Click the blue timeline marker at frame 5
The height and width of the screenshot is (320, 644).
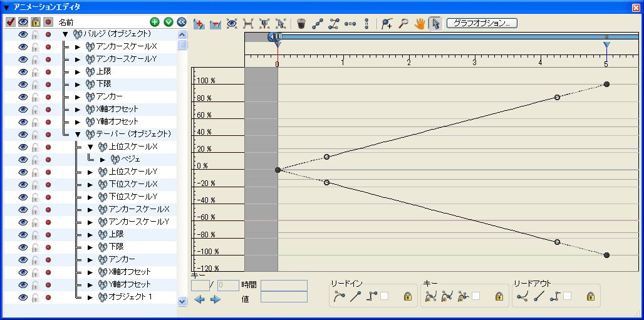coord(606,44)
